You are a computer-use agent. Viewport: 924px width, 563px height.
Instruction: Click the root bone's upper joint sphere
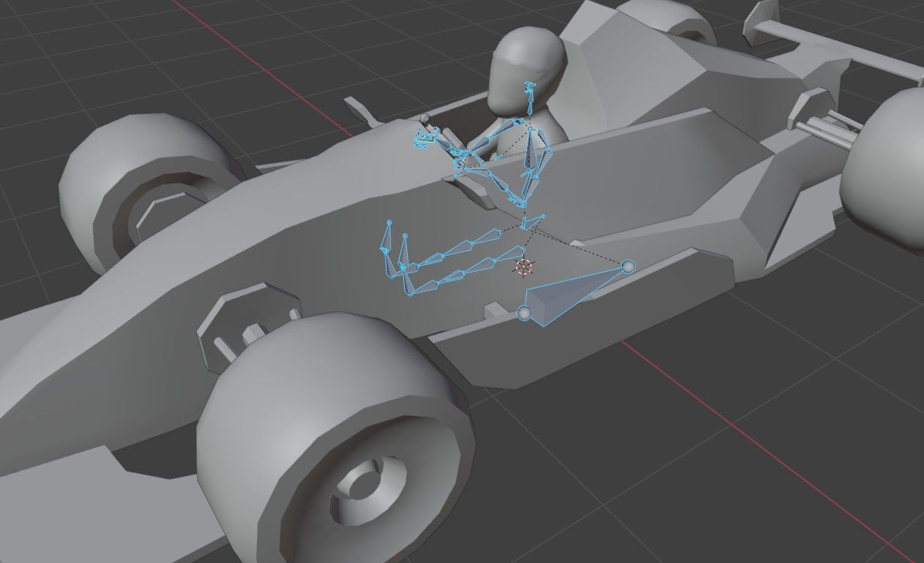[628, 266]
